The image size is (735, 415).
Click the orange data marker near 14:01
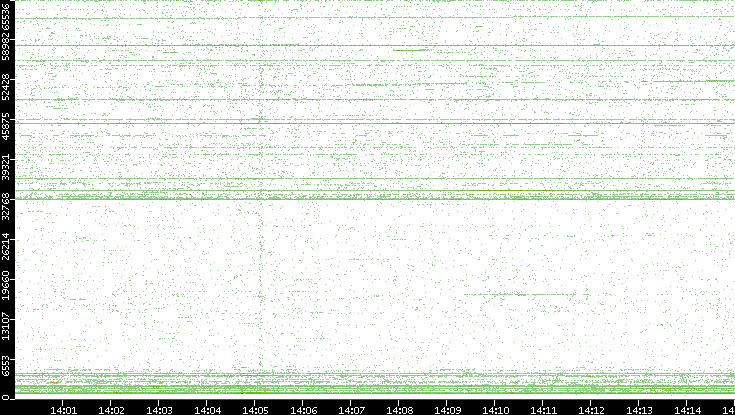(54, 382)
